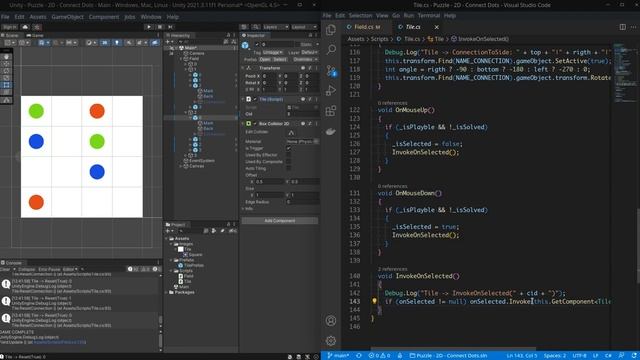
Task: Open Run and Debug view in VS Code
Action: coord(331,90)
